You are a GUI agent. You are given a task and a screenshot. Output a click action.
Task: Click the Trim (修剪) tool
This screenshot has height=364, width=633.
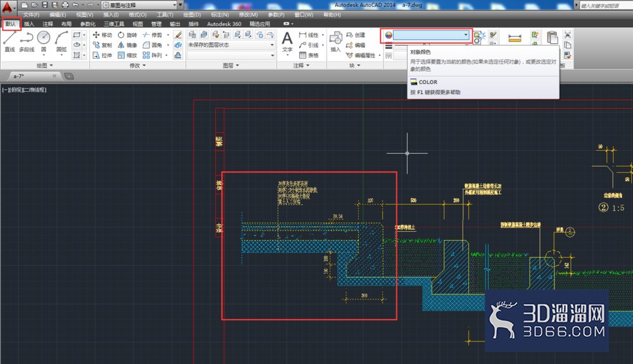152,35
